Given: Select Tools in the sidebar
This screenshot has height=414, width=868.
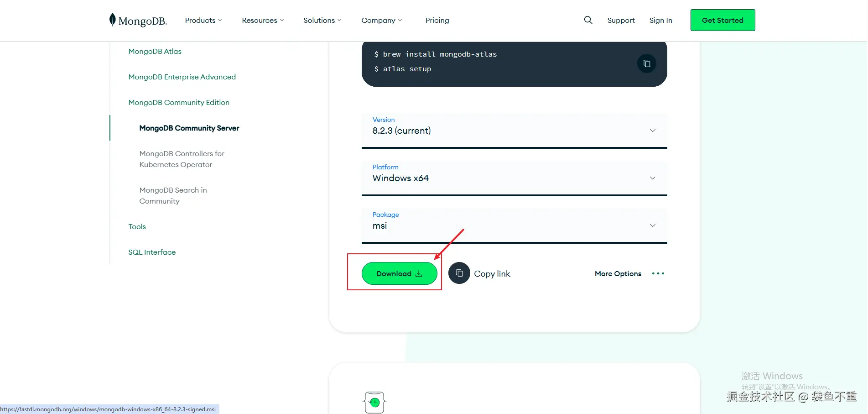Looking at the screenshot, I should pos(137,226).
